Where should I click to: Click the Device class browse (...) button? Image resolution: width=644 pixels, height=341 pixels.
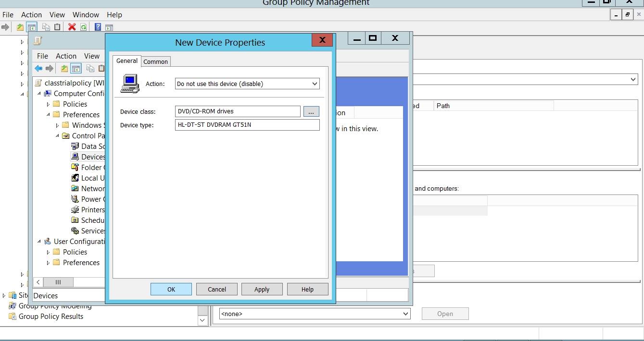tap(311, 112)
